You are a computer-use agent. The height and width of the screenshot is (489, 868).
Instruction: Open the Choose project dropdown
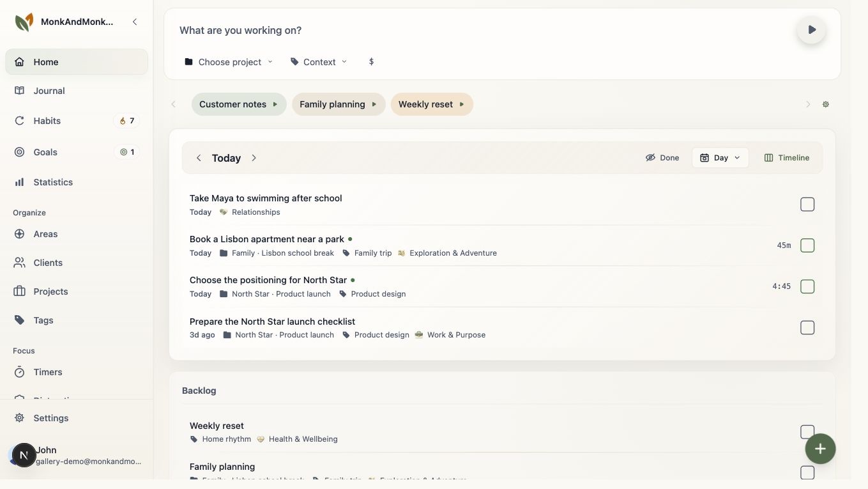tap(229, 62)
